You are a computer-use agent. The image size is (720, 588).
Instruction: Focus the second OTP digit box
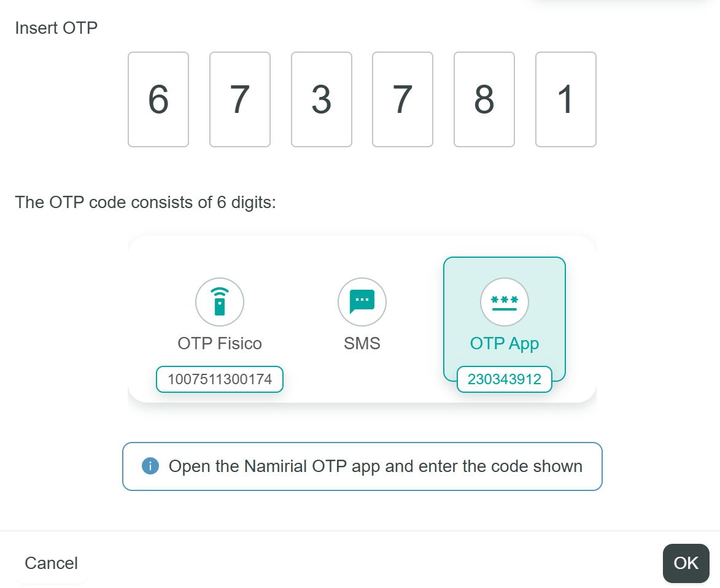tap(240, 99)
